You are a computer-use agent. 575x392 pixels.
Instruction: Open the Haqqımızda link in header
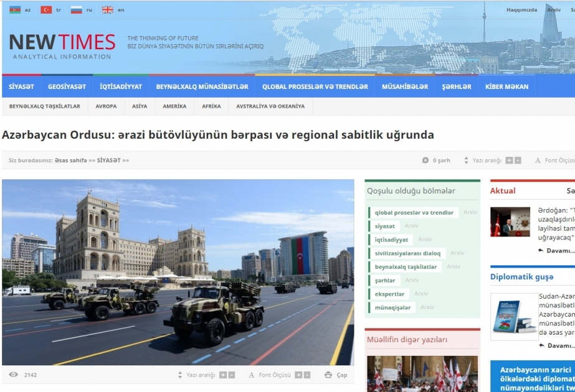point(521,10)
